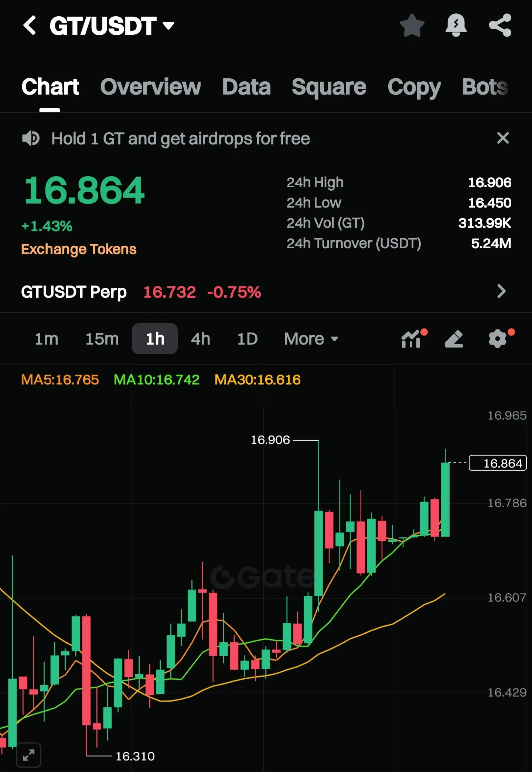This screenshot has height=772, width=532.
Task: Share this trading pair
Action: pyautogui.click(x=500, y=25)
